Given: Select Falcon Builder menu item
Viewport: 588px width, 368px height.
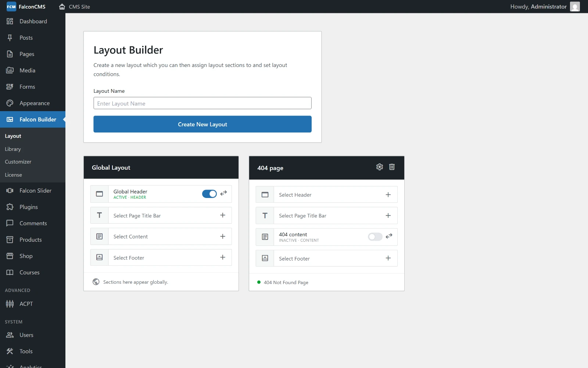Looking at the screenshot, I should coord(33,120).
